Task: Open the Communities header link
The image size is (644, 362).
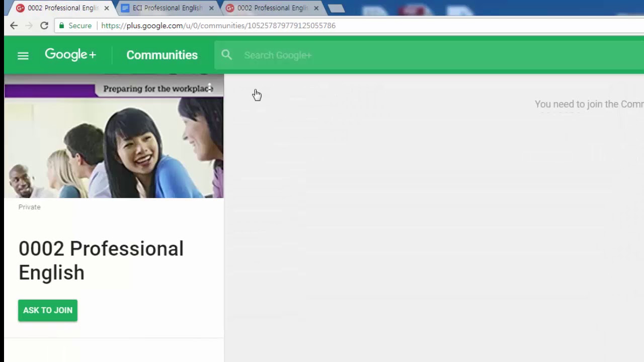Action: tap(162, 55)
